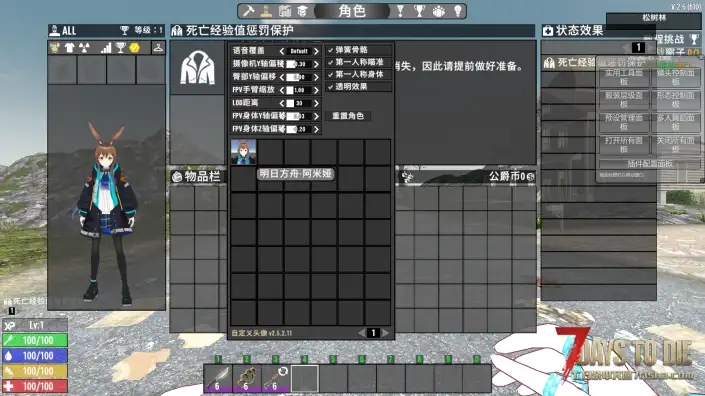Viewport: 705px width, 396px height.
Task: Click the trophy icon beside 挑战
Action: 694,39
